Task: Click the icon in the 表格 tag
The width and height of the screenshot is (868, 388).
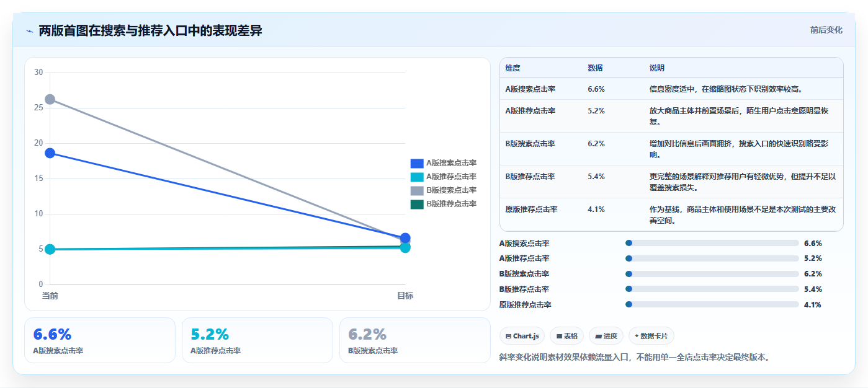Action: (559, 336)
